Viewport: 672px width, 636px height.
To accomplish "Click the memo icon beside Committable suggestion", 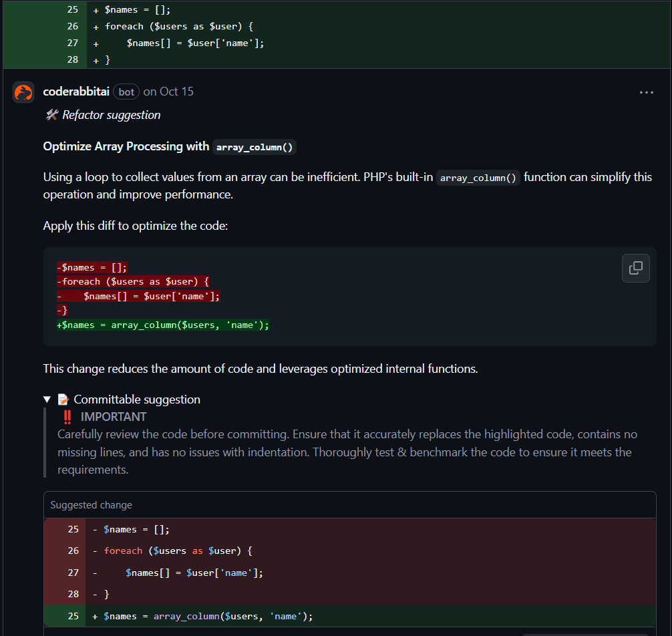I will (63, 400).
